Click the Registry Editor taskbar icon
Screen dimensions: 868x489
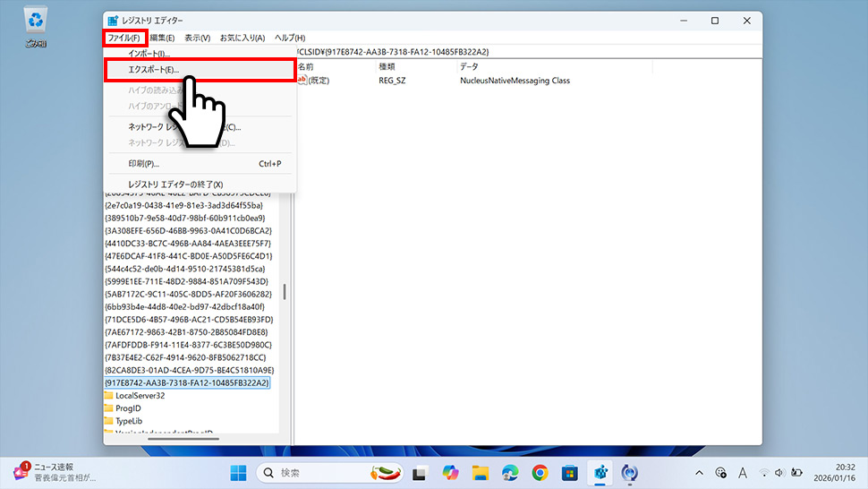tap(600, 472)
